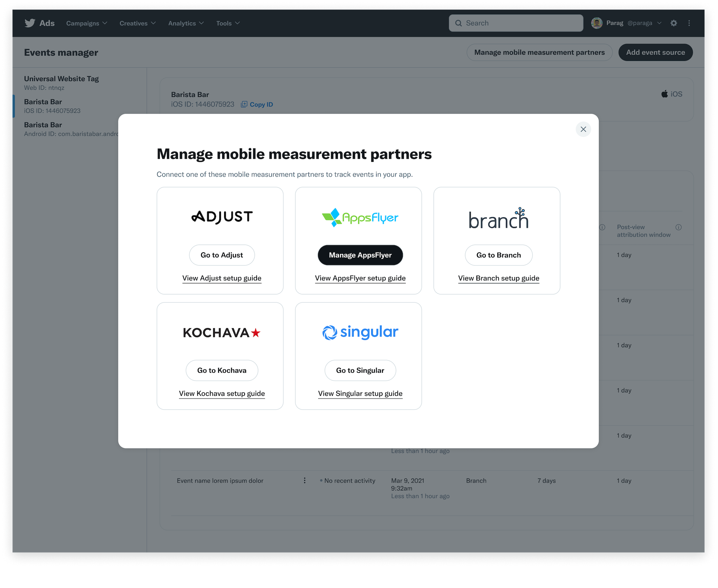Viewport: 718px width, 588px height.
Task: Click the Kochava logo icon
Action: click(x=221, y=332)
